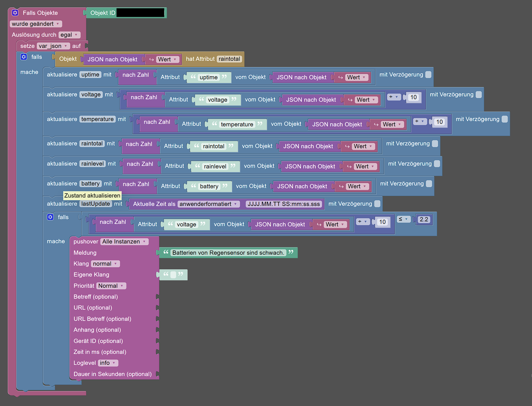532x406 pixels.
Task: Click gear icon on Falls Objekte block
Action: coord(15,13)
